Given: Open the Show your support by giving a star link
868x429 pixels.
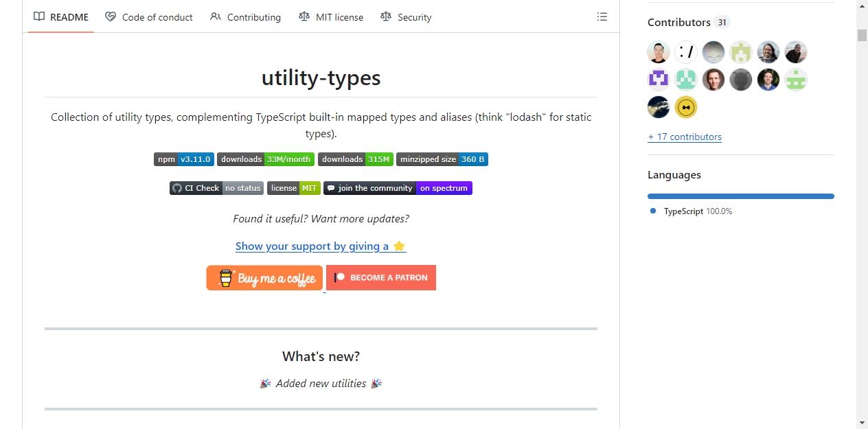Looking at the screenshot, I should click(321, 246).
